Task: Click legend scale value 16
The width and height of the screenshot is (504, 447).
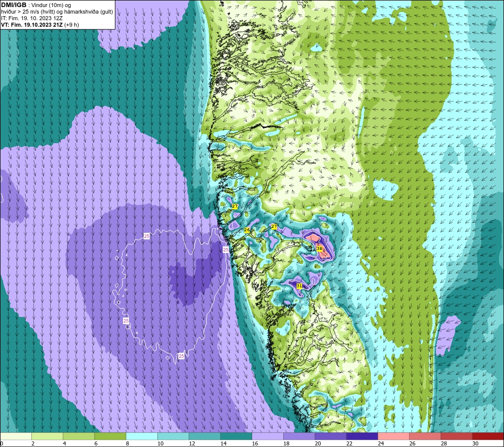Action: [255, 444]
